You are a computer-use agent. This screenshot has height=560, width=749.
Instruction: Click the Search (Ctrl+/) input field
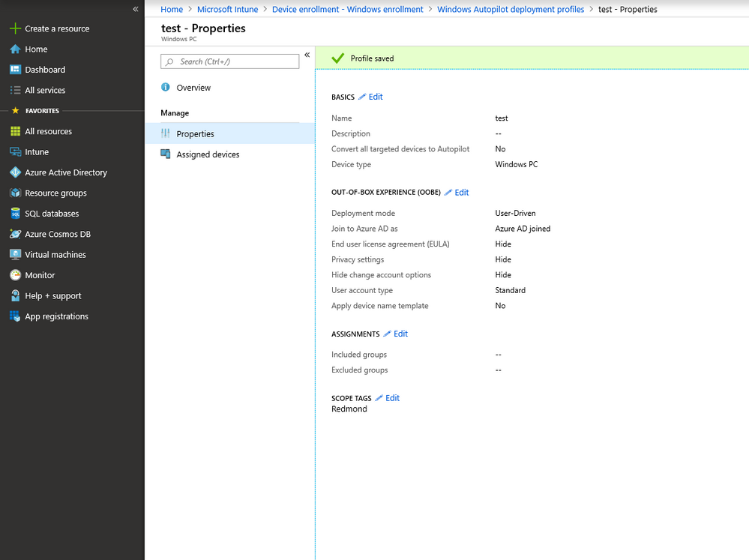click(x=229, y=61)
